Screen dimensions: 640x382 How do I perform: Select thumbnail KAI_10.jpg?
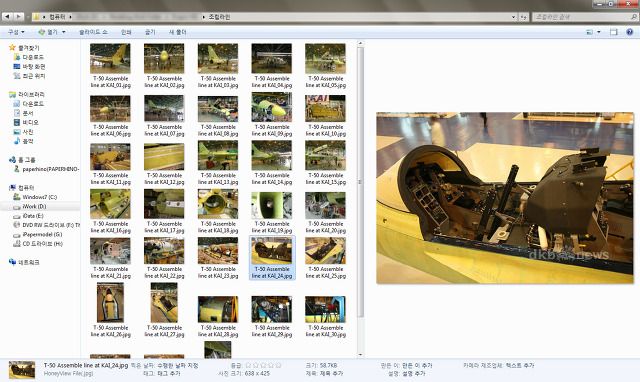[x=325, y=108]
